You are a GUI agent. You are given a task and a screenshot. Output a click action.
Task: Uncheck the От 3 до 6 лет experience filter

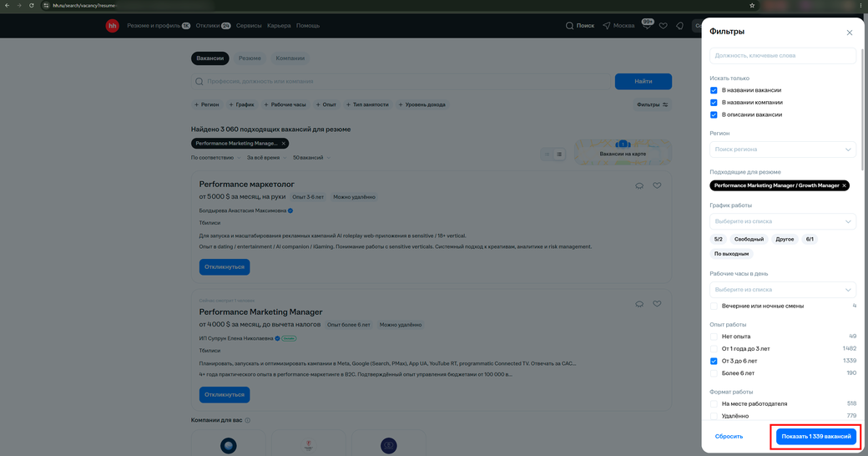click(x=714, y=362)
